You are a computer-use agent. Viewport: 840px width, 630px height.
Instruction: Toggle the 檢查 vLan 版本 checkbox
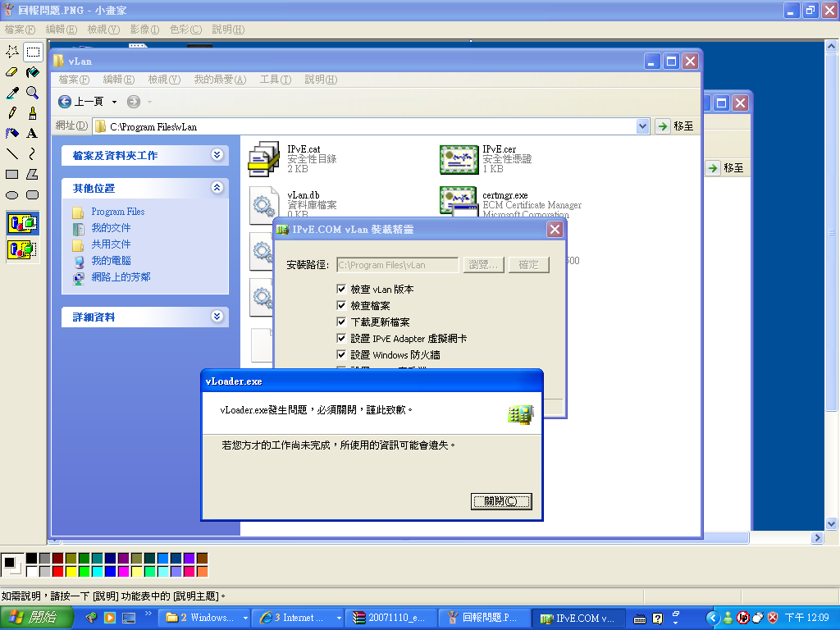coord(341,289)
